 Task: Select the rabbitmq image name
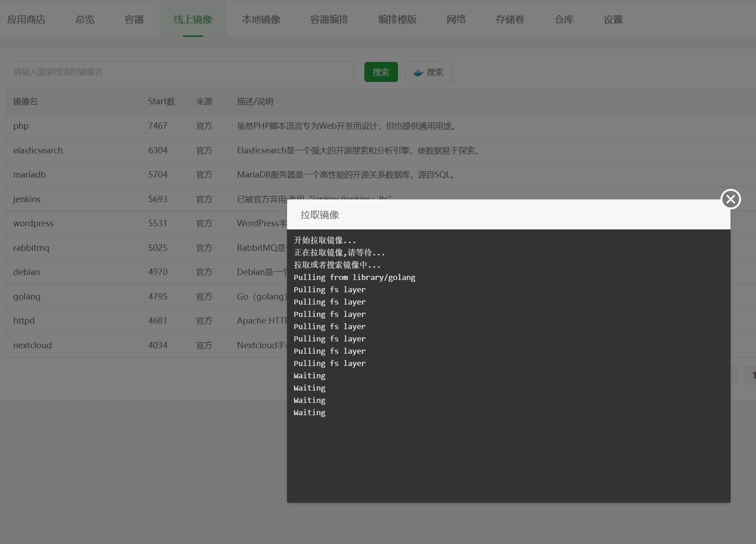tap(31, 248)
